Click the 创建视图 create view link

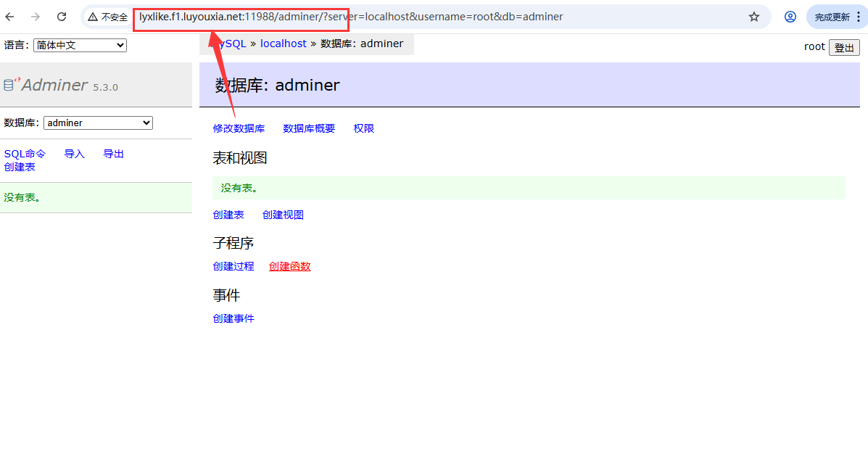[x=282, y=214]
